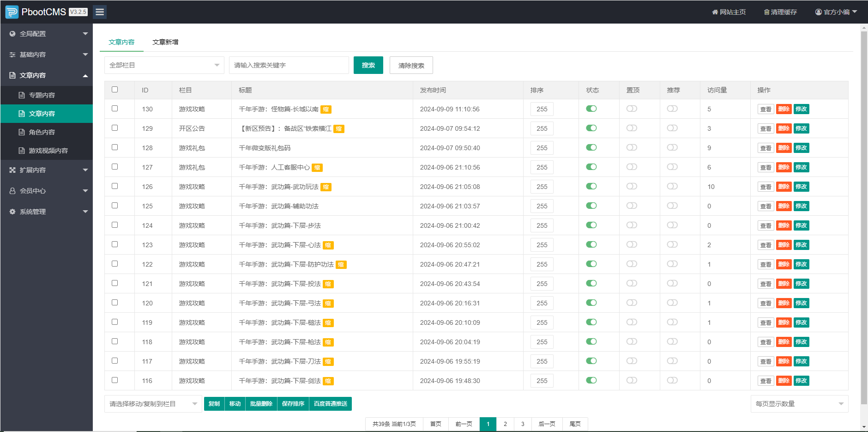Toggle the 置顶 switch for article 129

click(x=632, y=128)
